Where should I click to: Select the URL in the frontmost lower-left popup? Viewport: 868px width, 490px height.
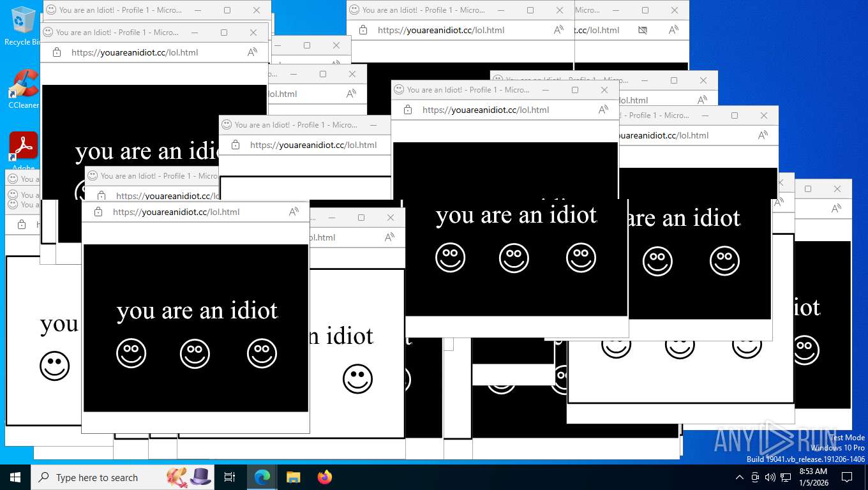click(x=176, y=212)
